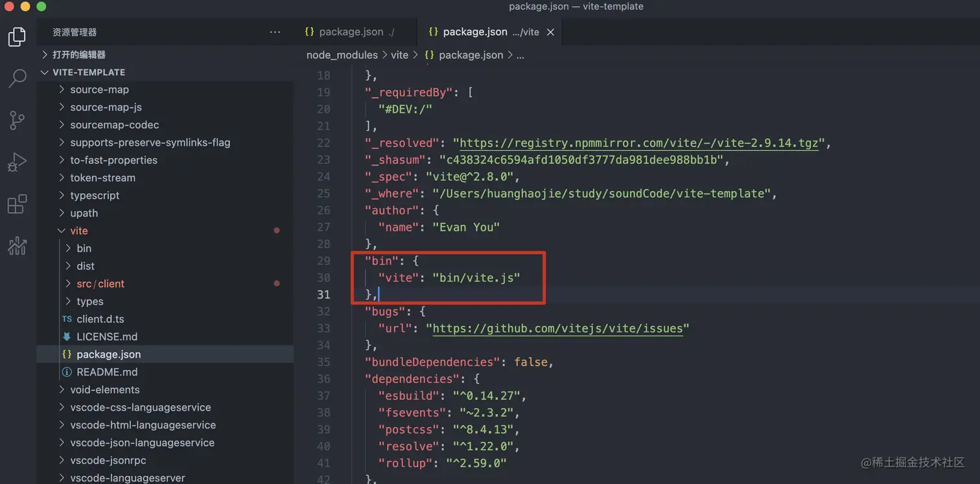Click node_modules in the breadcrumb
This screenshot has height=484, width=980.
pos(342,55)
